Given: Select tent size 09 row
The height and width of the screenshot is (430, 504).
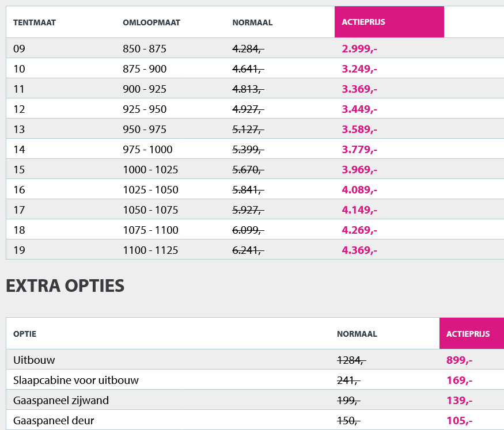Looking at the screenshot, I should [x=20, y=49].
